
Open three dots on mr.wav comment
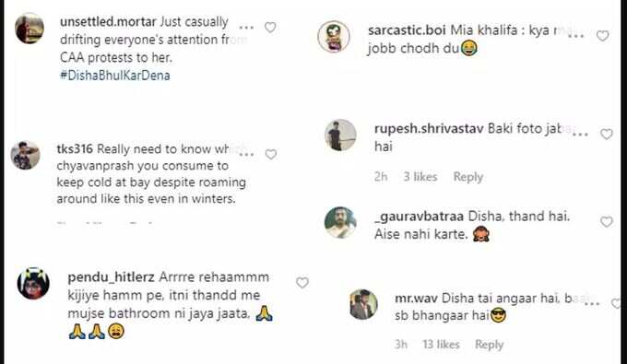click(592, 304)
